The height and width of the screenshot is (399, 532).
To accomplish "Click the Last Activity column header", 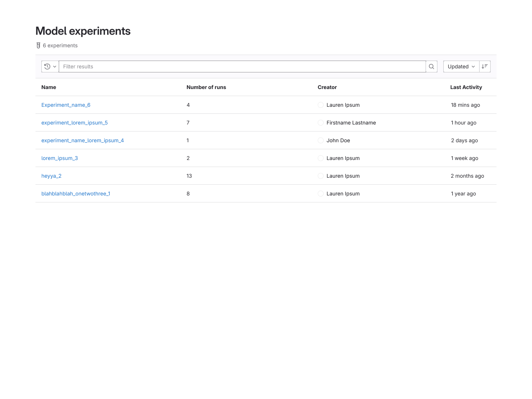I will pos(466,87).
